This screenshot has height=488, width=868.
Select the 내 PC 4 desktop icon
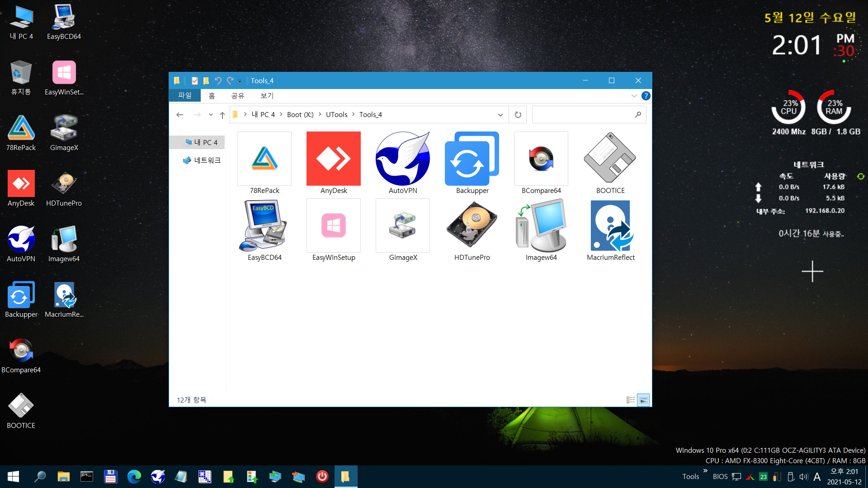pos(21,23)
